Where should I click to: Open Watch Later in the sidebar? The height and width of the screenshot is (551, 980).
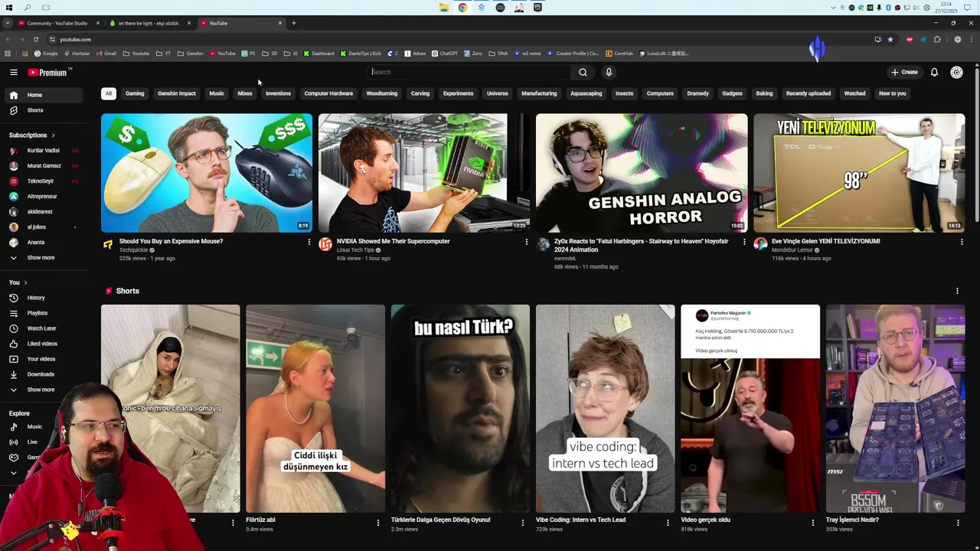click(x=41, y=328)
